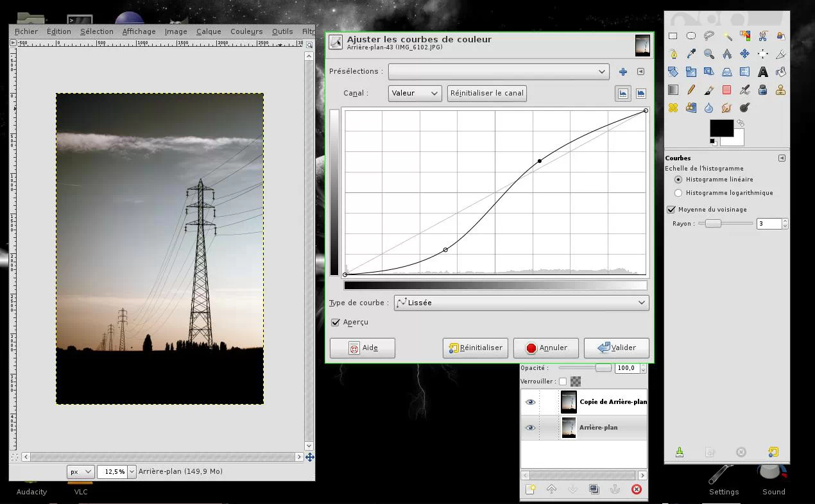Activate the Zoom magnifier tool
This screenshot has width=815, height=504.
point(709,55)
